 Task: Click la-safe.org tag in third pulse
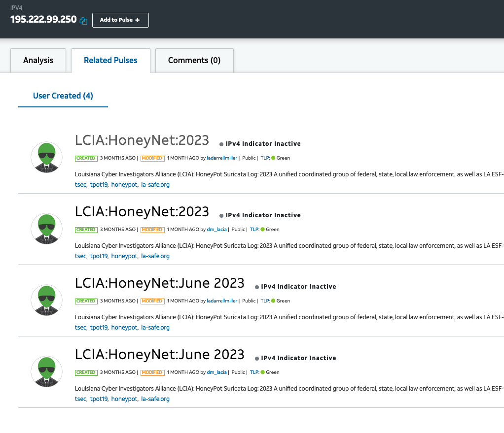coord(155,328)
